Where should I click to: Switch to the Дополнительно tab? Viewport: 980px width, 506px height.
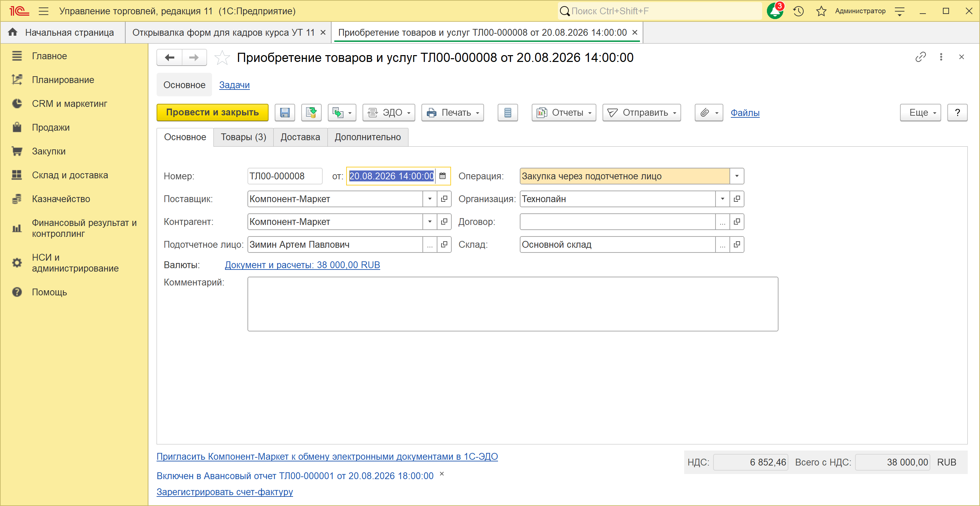(x=368, y=137)
